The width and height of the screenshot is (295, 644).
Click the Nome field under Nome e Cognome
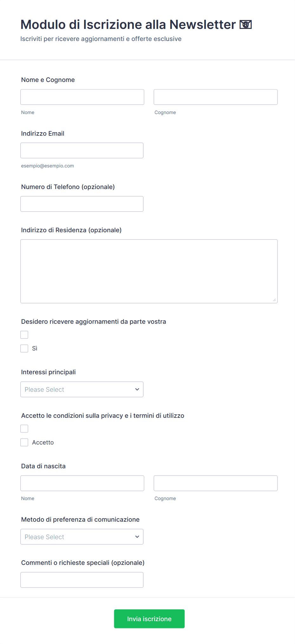(x=82, y=97)
